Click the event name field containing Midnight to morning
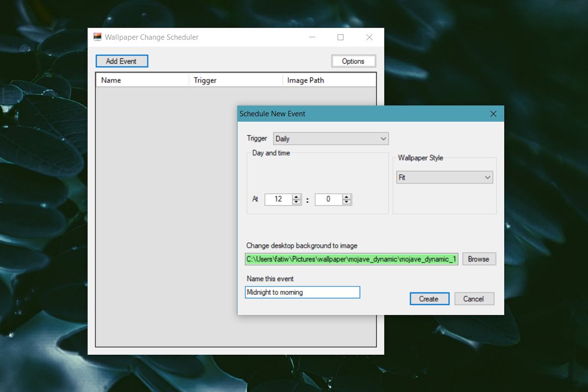The image size is (588, 392). [x=302, y=292]
